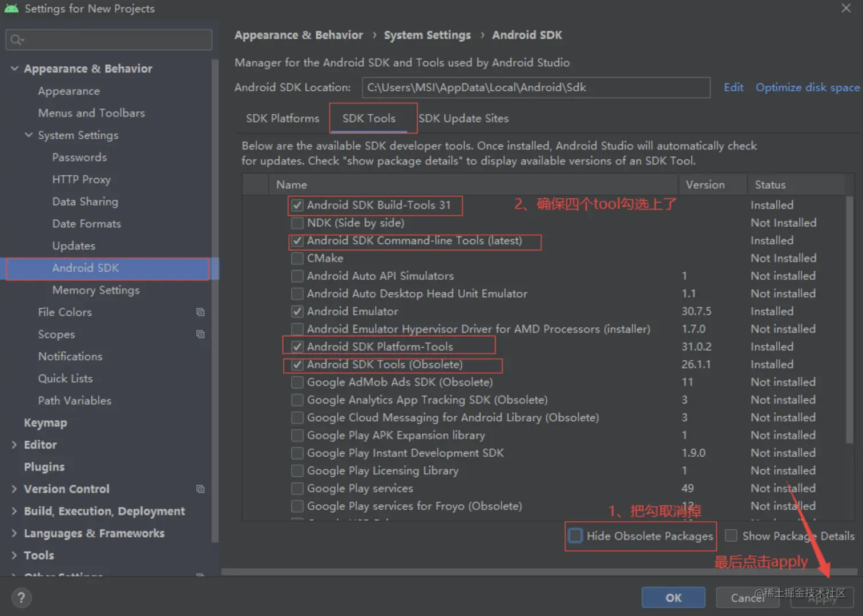The height and width of the screenshot is (616, 863).
Task: Collapse the System Settings tree node
Action: (29, 135)
